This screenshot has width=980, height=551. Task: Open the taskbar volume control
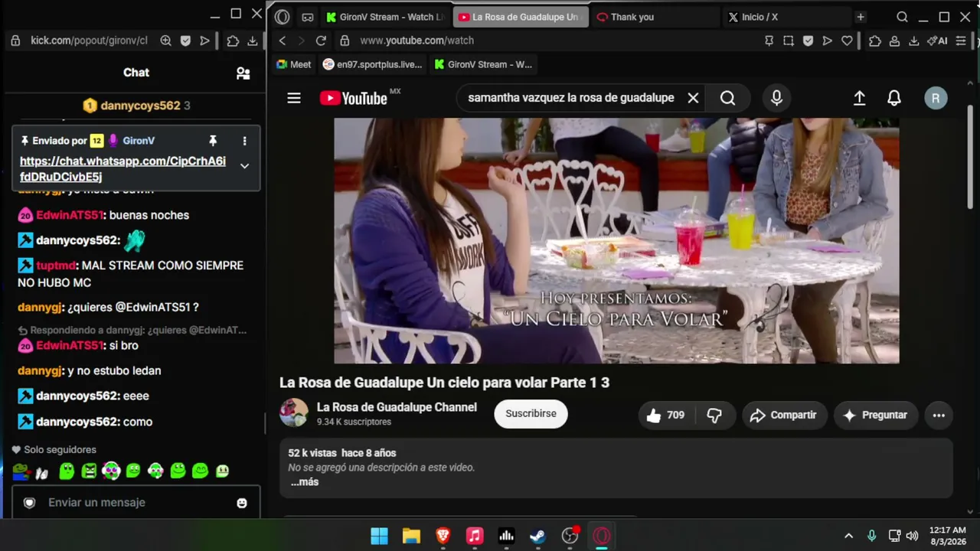[912, 536]
